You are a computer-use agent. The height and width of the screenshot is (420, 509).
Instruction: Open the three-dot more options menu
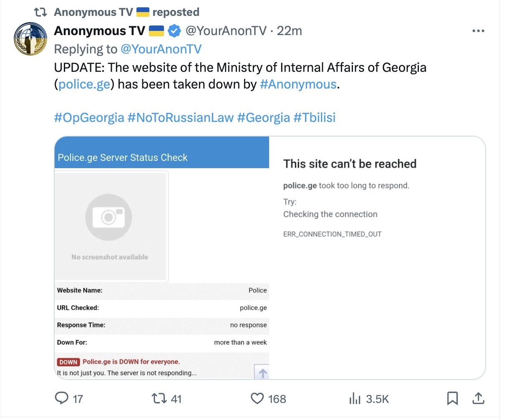tap(478, 31)
